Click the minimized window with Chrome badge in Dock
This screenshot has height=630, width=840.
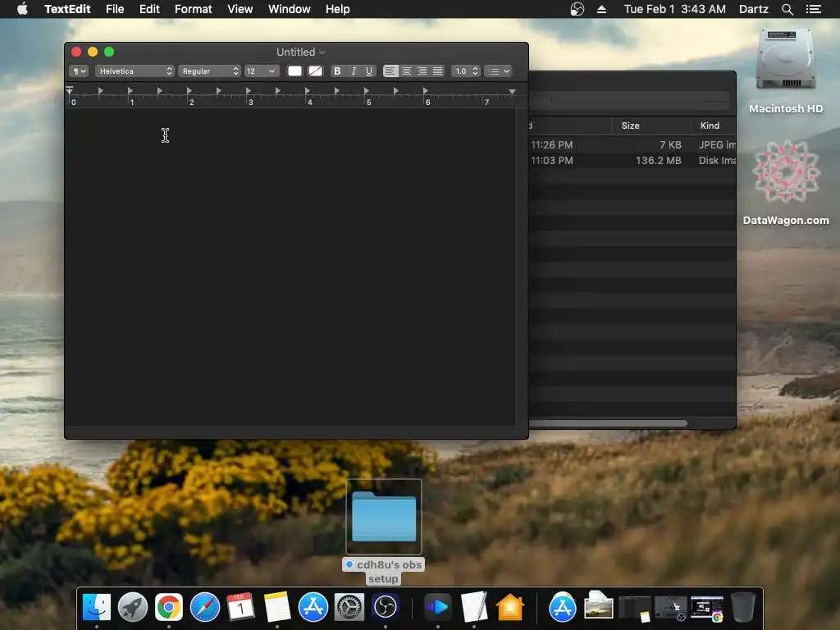click(706, 609)
